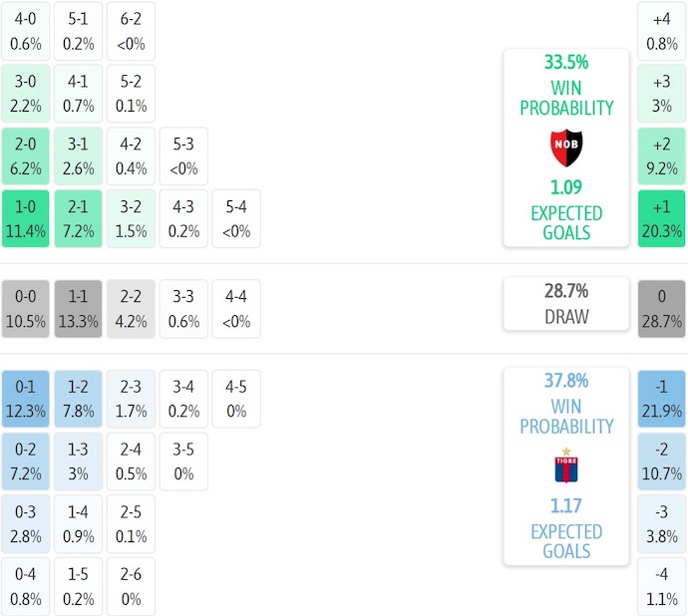Select the 1-1 draw scoreline tile
Image resolution: width=688 pixels, height=616 pixels.
coord(79,308)
